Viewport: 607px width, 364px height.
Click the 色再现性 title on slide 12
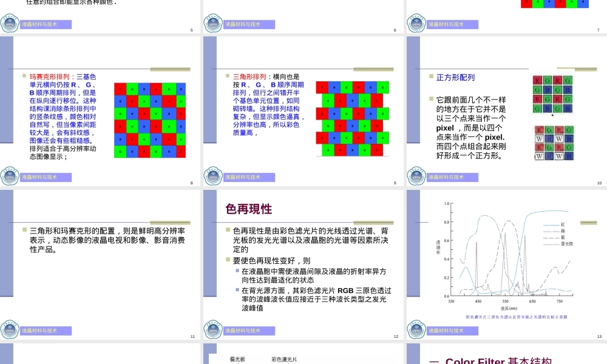pyautogui.click(x=248, y=209)
